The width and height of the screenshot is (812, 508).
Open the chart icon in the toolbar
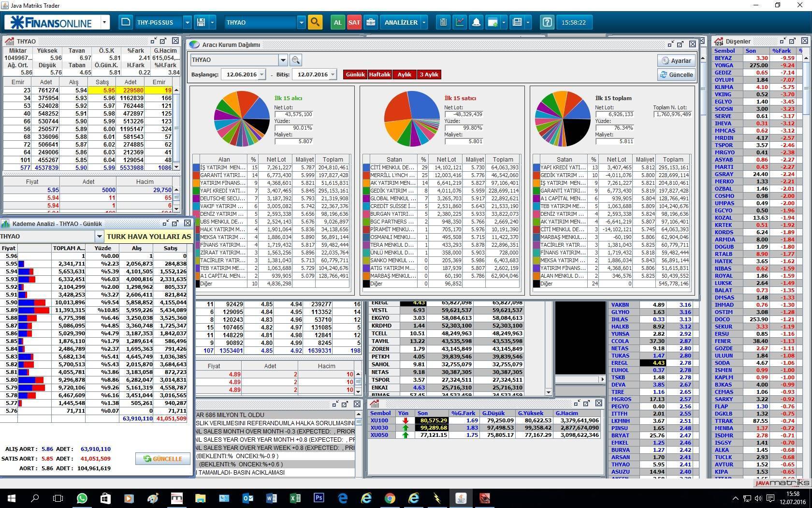[460, 22]
